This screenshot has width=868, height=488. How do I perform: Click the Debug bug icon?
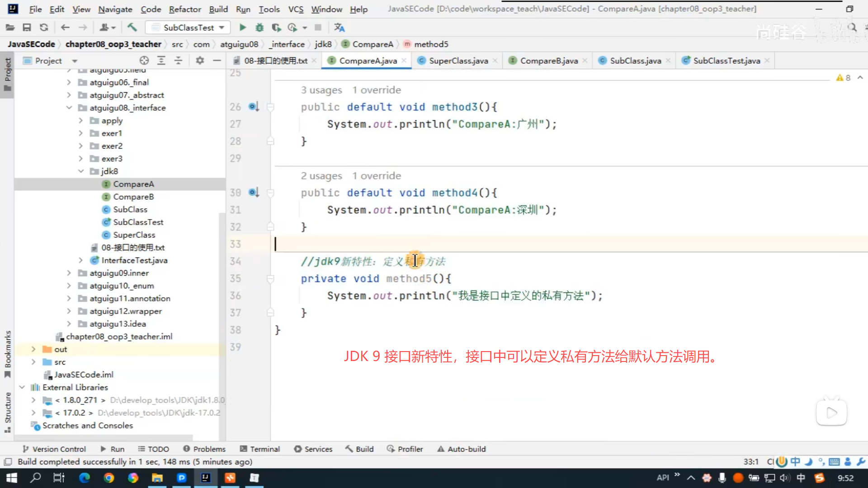pos(259,28)
